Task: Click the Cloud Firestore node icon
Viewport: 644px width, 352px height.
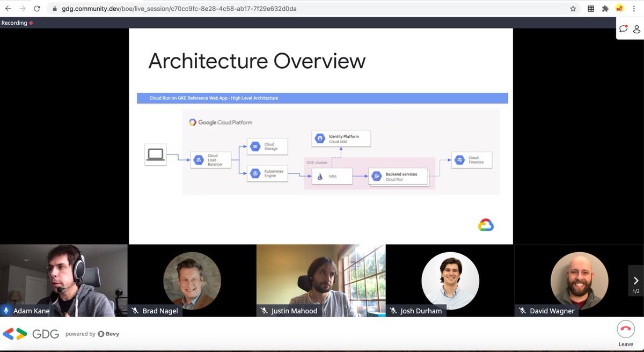Action: tap(459, 160)
